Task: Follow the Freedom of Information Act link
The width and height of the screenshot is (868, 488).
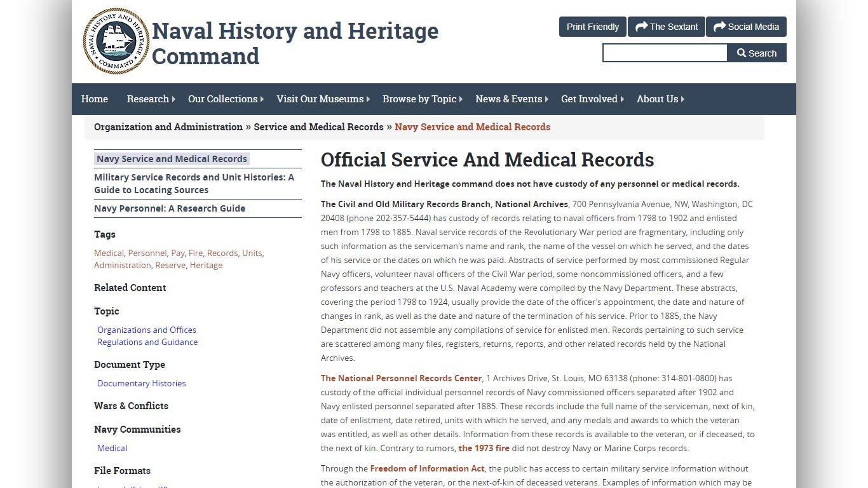Action: pos(428,468)
